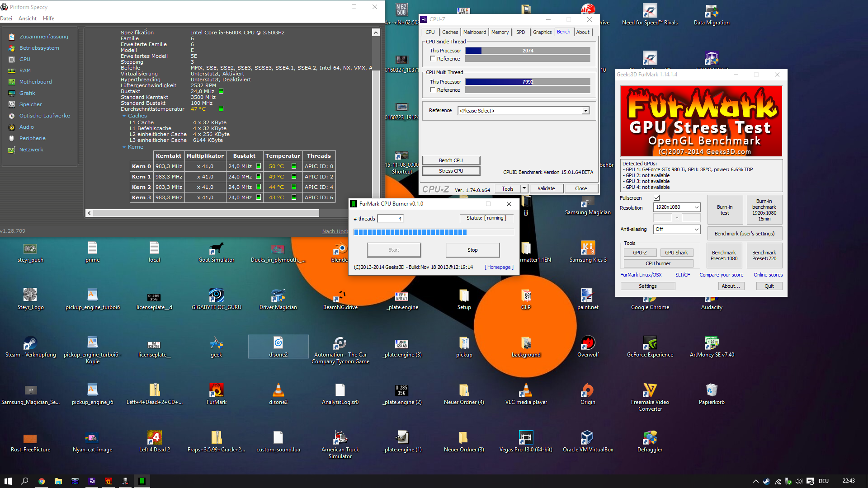This screenshot has width=868, height=488.
Task: Open the Ansicht menu in Speccy
Action: [x=28, y=19]
